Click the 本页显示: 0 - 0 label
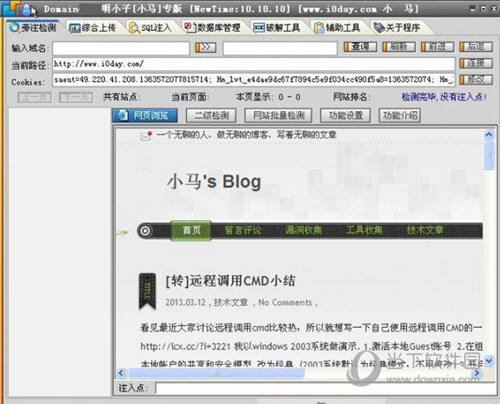The width and height of the screenshot is (500, 404). click(x=268, y=97)
